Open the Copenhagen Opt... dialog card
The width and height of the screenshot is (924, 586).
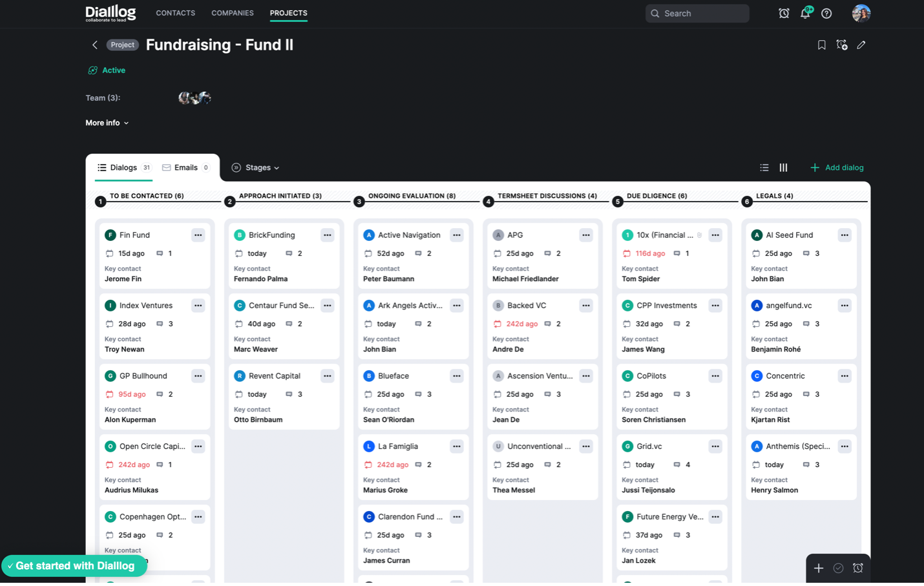(x=154, y=538)
